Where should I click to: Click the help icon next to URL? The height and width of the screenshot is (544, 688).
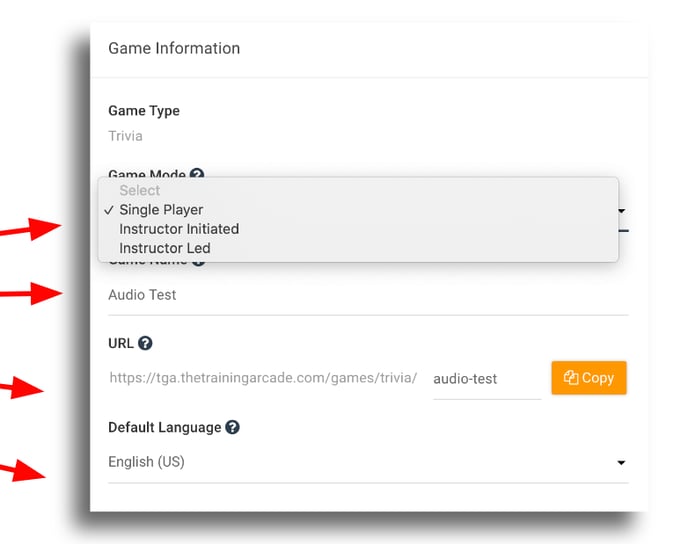(145, 343)
